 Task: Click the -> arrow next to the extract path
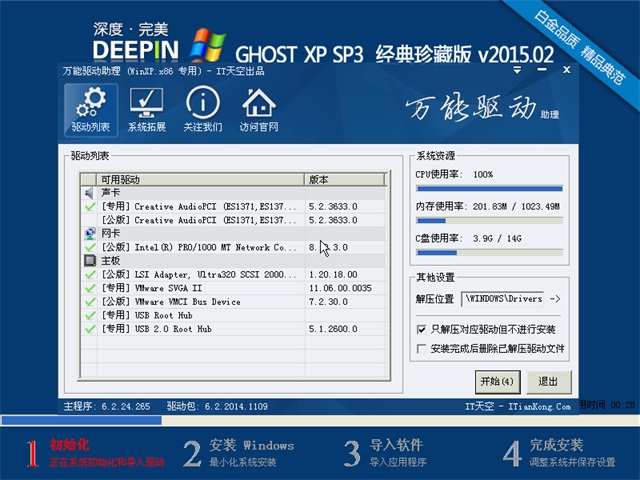pos(555,298)
